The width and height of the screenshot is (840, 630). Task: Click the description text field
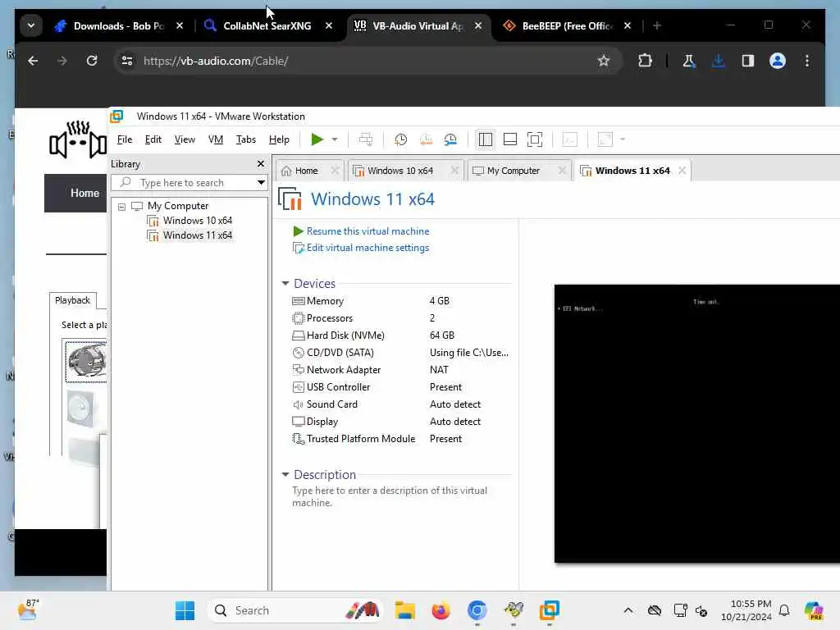tap(390, 496)
